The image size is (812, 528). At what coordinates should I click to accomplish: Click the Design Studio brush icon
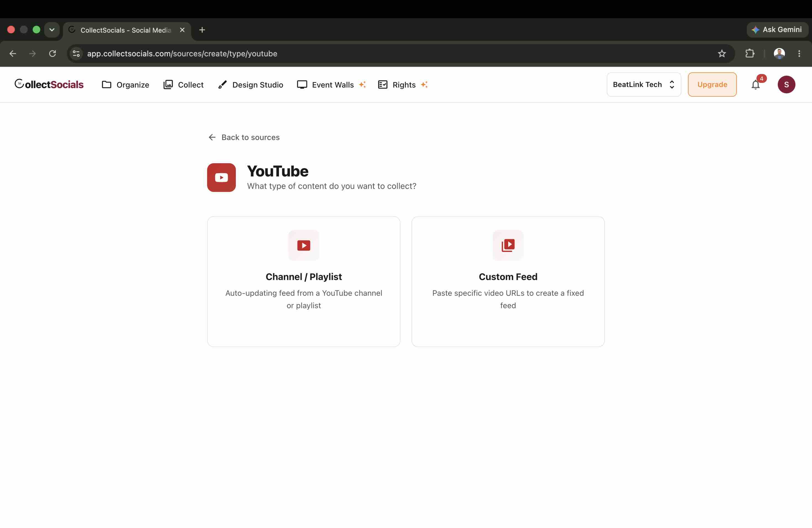(222, 85)
